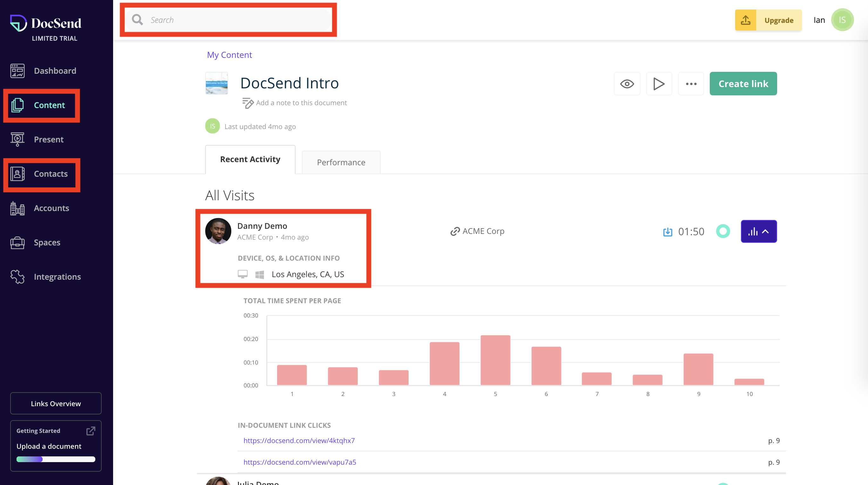Preview document with the eye icon

(627, 84)
